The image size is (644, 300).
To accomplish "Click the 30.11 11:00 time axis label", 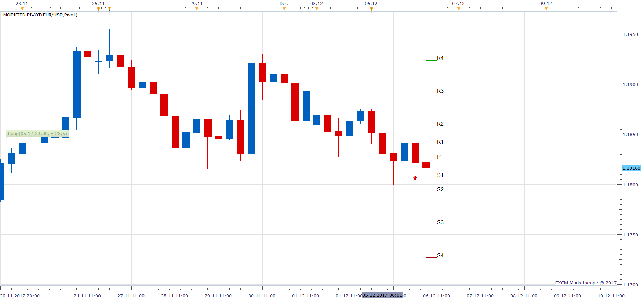I will [262, 296].
